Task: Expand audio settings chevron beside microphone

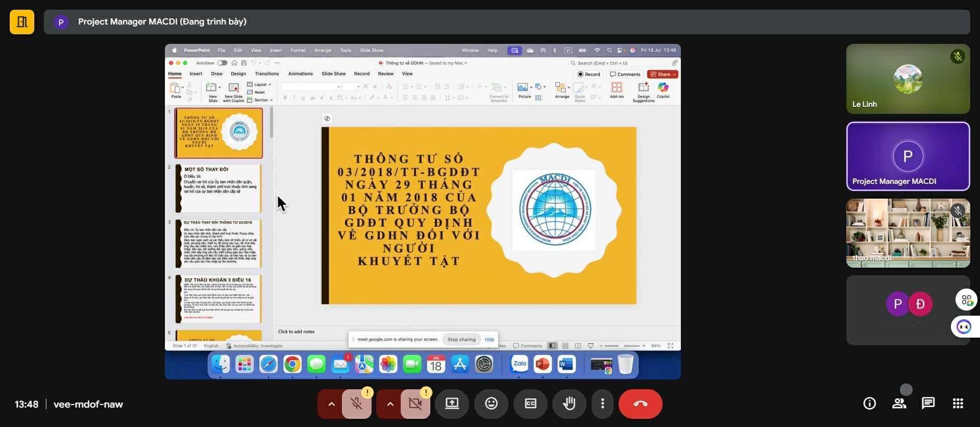Action: click(331, 404)
